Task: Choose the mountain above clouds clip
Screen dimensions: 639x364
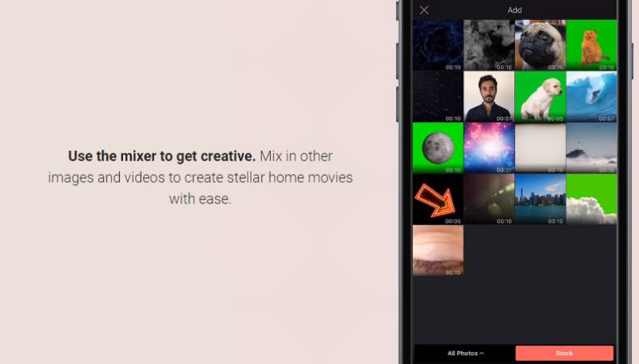Action: tap(591, 148)
